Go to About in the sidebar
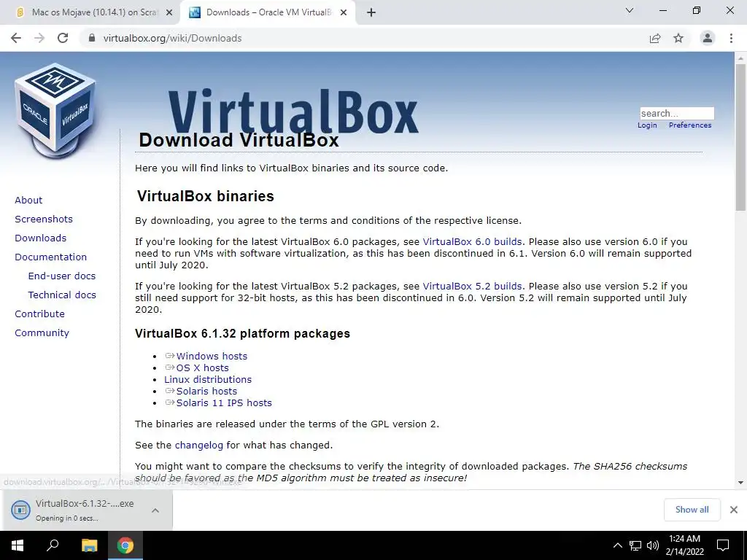 pyautogui.click(x=28, y=200)
